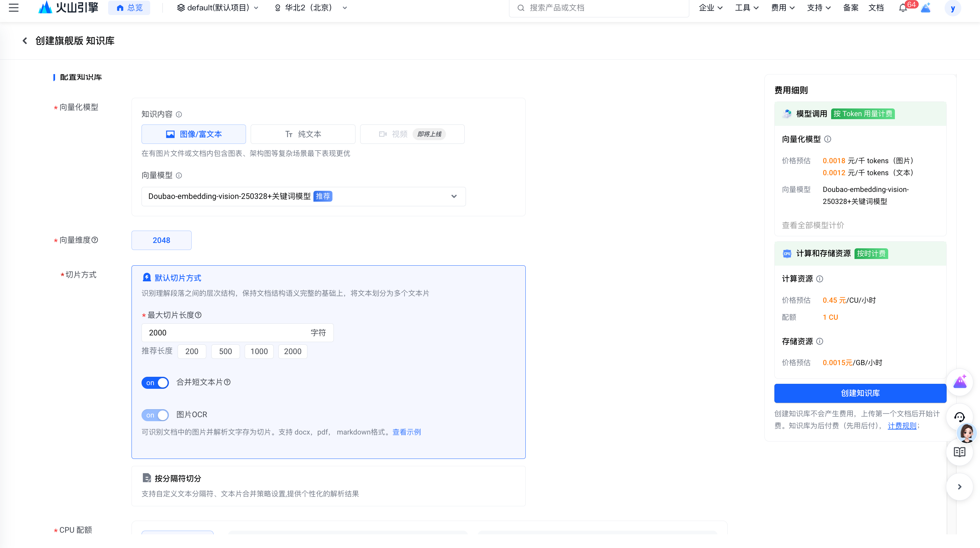Open the AI assistant icon in the top bar

point(926,8)
